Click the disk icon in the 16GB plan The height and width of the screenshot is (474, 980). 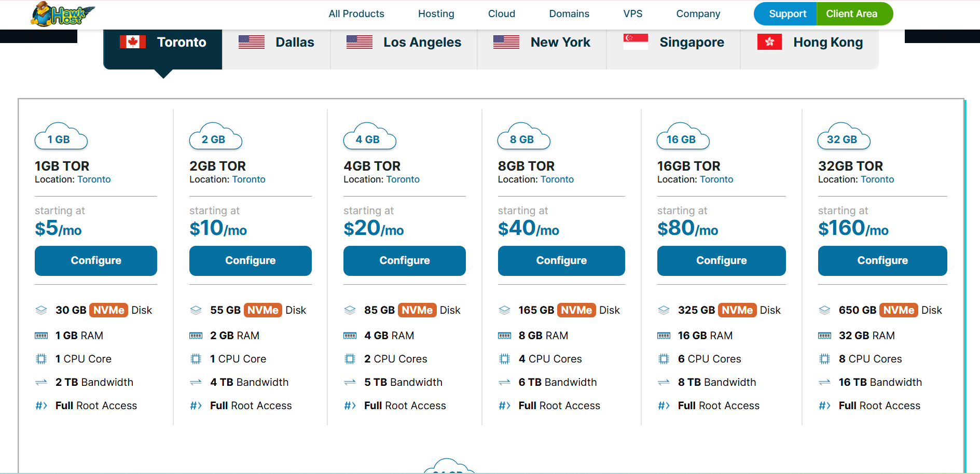coord(664,310)
